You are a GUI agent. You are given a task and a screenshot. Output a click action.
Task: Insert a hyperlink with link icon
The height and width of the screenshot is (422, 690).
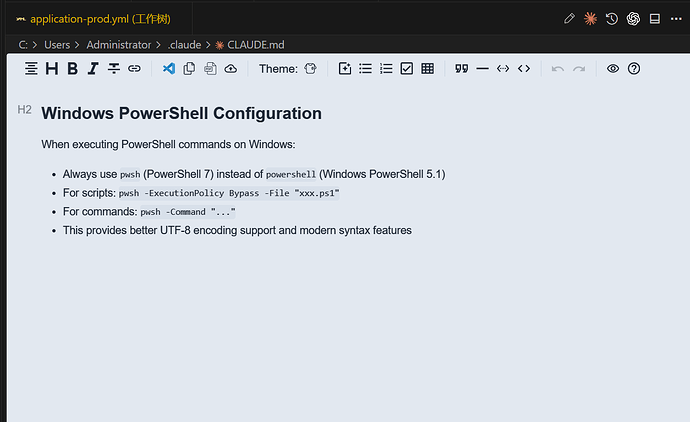click(134, 69)
